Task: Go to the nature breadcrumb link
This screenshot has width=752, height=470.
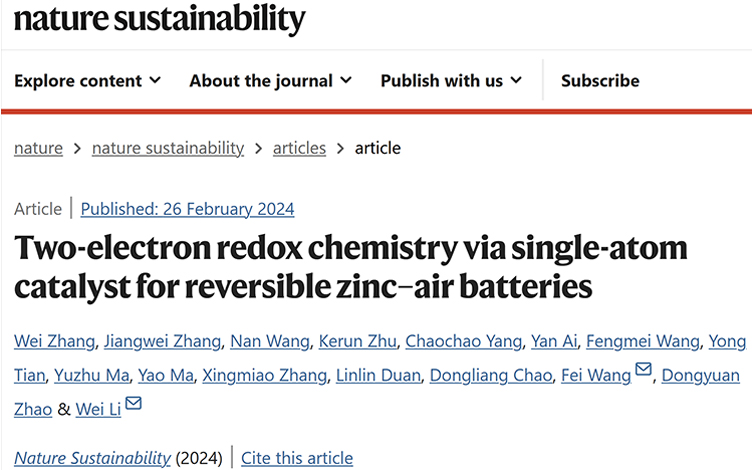Action: (38, 148)
